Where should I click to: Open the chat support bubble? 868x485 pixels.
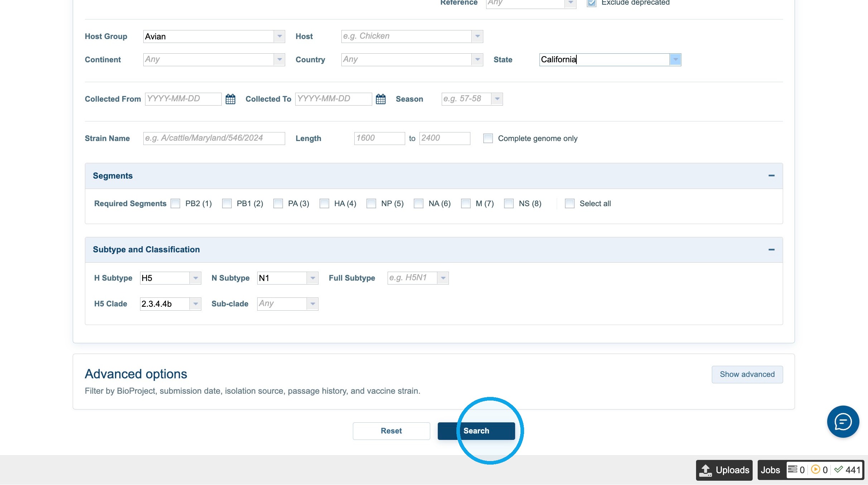tap(843, 421)
